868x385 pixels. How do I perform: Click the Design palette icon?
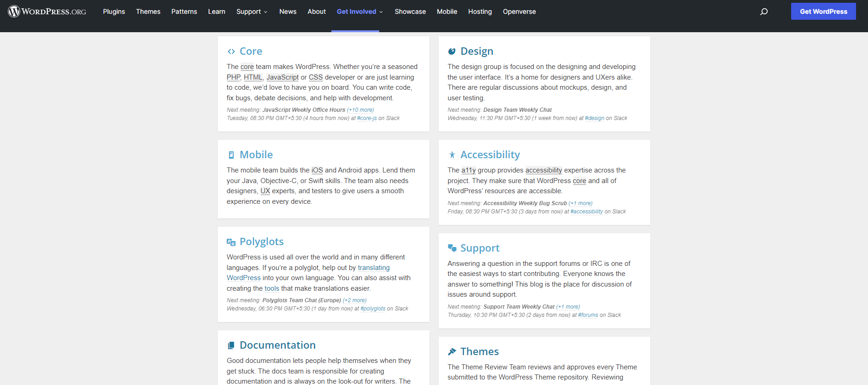pos(452,52)
